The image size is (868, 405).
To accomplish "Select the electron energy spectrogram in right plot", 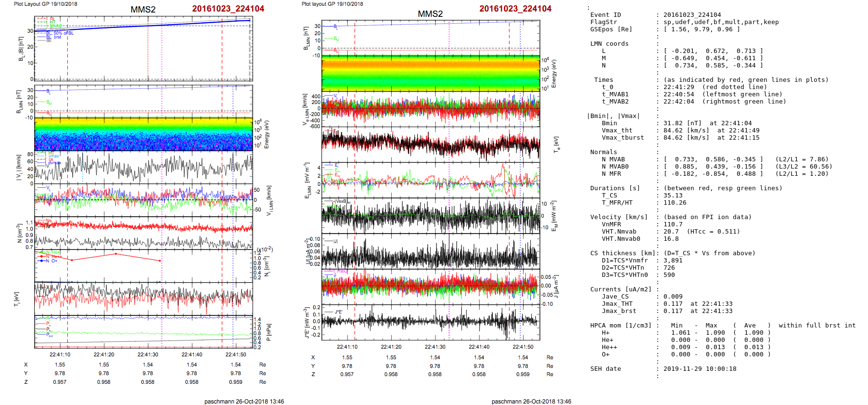I will [x=430, y=73].
